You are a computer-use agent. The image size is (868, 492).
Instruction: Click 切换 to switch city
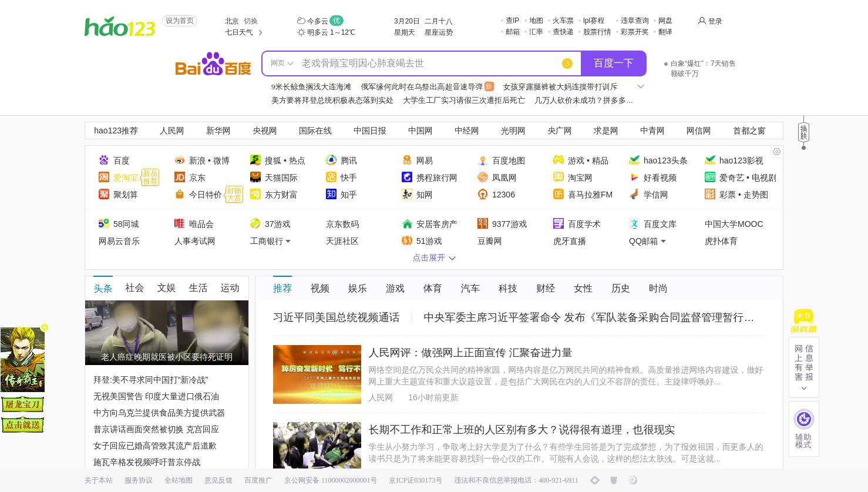click(x=251, y=21)
